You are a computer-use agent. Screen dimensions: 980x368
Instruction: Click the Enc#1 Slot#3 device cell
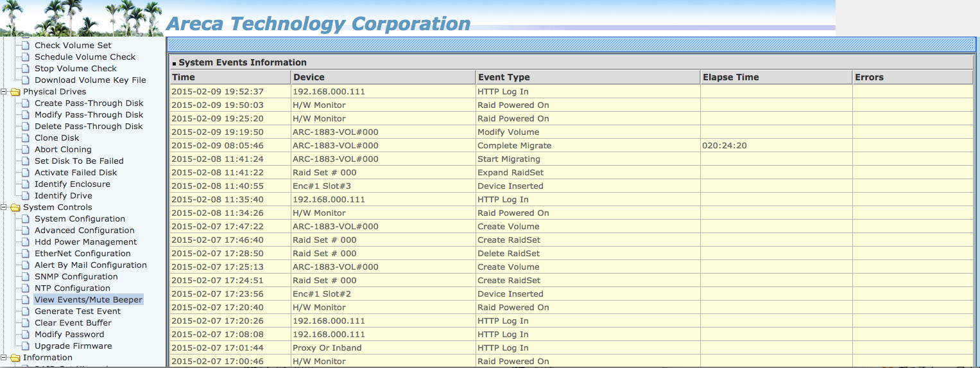click(383, 186)
